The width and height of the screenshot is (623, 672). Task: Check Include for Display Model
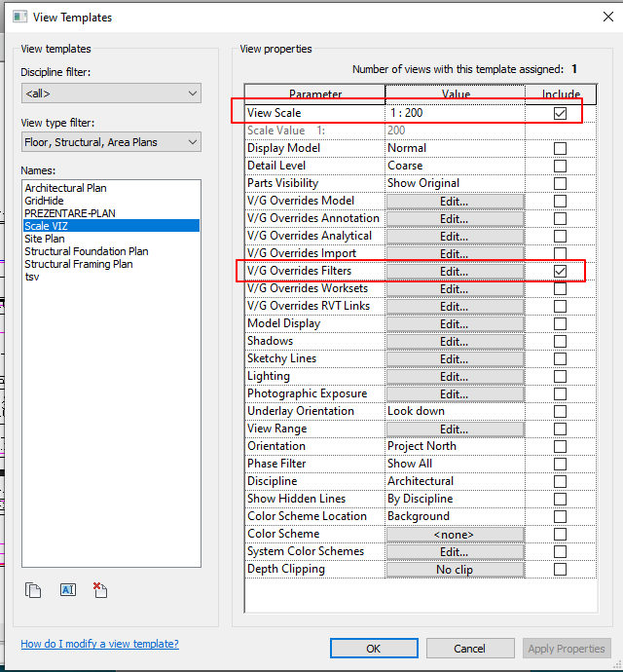click(x=560, y=148)
